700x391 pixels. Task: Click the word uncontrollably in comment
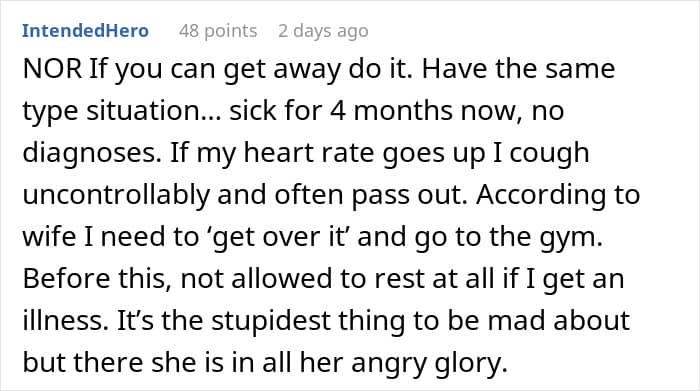pyautogui.click(x=116, y=195)
